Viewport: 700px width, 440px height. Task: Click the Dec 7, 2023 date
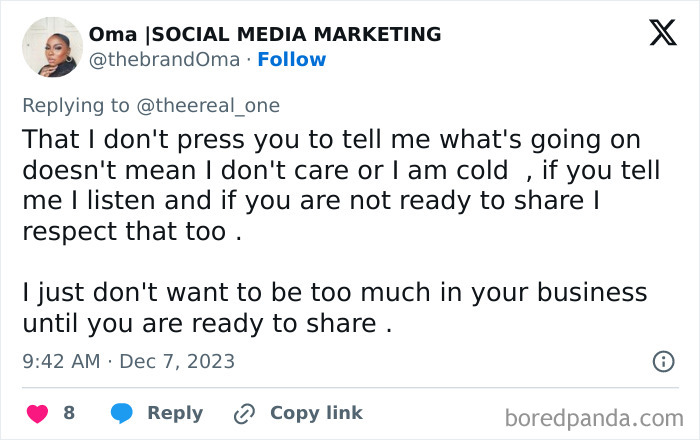click(x=177, y=361)
